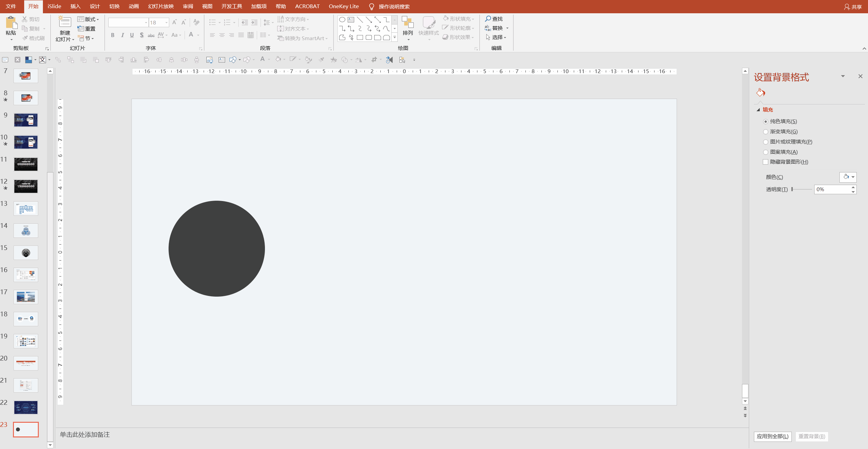The height and width of the screenshot is (449, 868).
Task: Toggle Italic formatting button
Action: point(122,35)
